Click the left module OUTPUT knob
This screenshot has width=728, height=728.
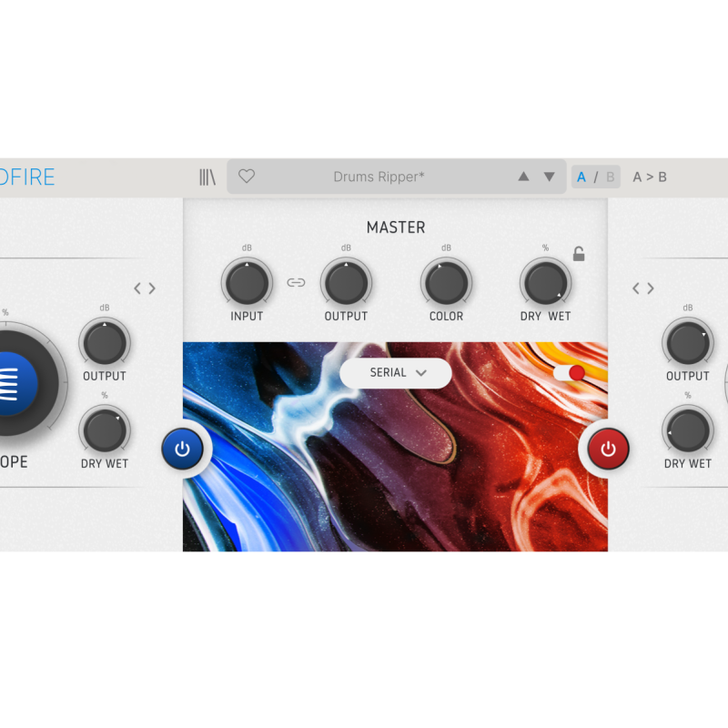(105, 343)
